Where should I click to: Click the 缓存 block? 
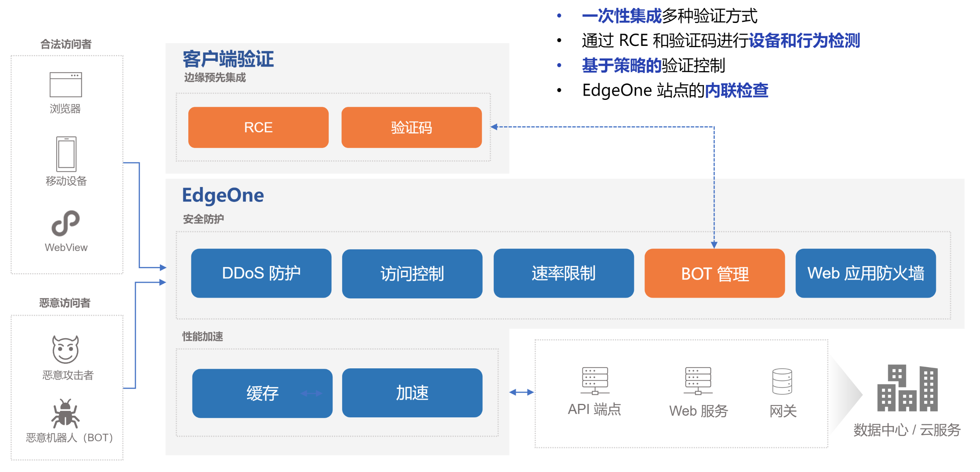tap(262, 393)
